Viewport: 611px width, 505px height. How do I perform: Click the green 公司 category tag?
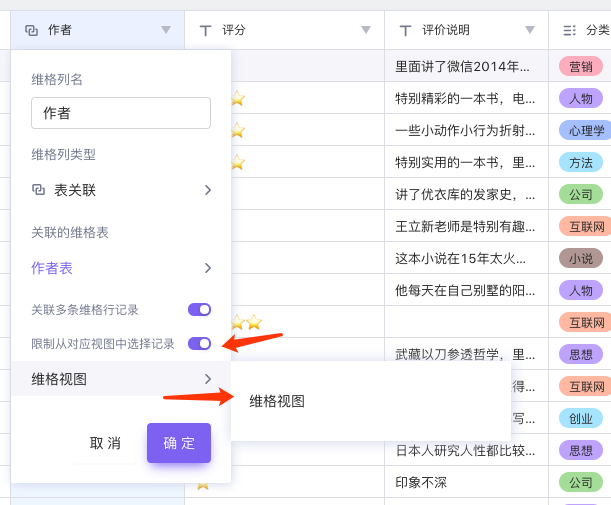580,194
